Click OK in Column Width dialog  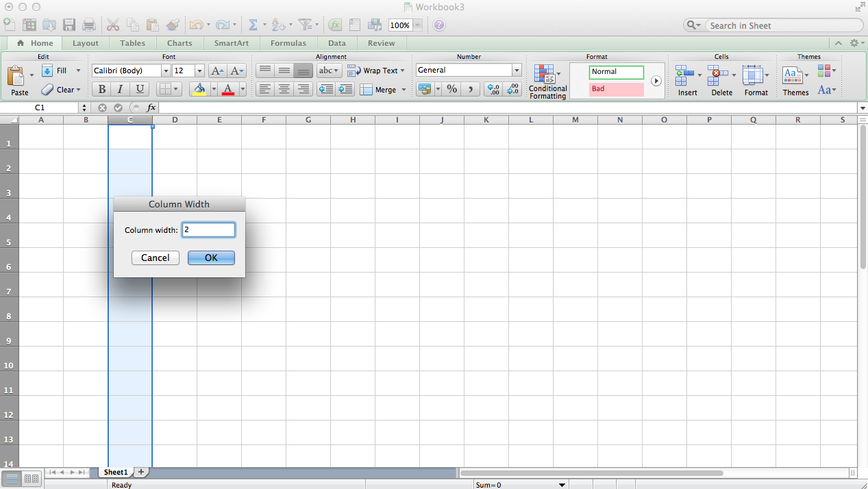pos(211,258)
